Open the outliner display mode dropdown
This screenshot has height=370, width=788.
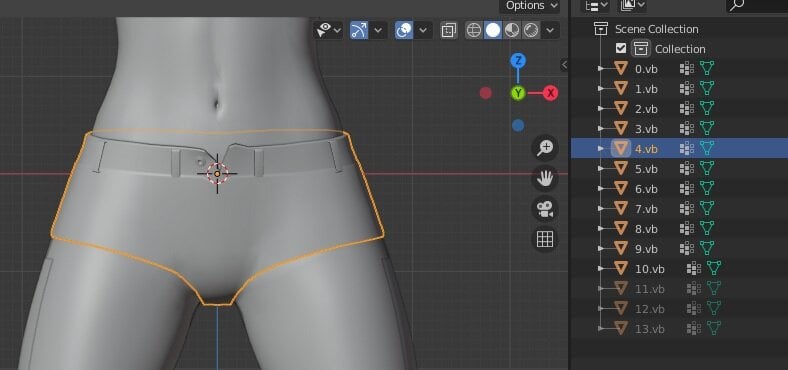pos(596,5)
